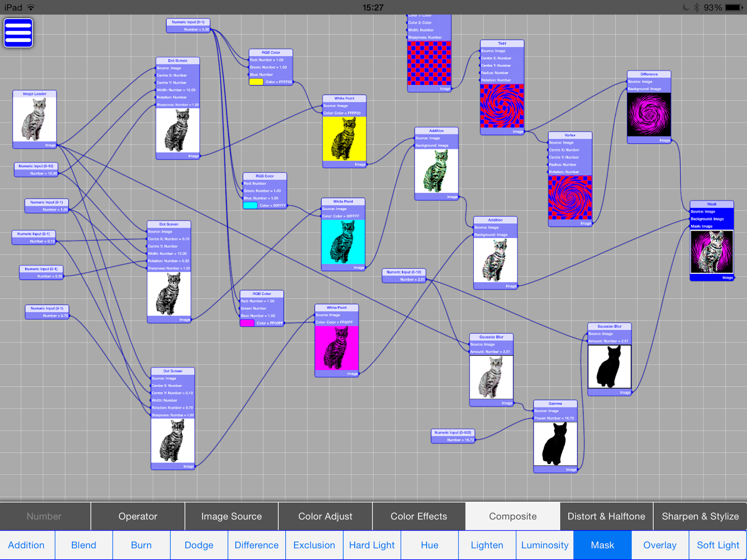This screenshot has height=560, width=747.
Task: Add the Lighten composite filter
Action: pos(487,545)
